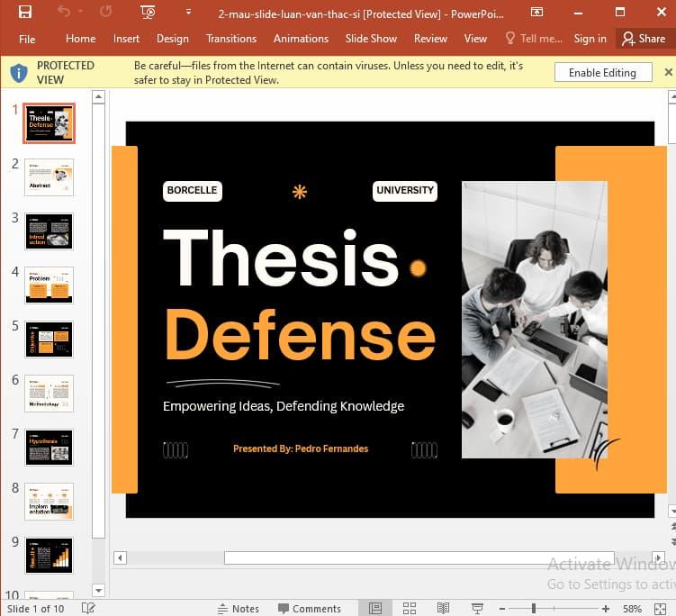Click the zoom slider in the status bar
The width and height of the screenshot is (676, 616).
(x=534, y=609)
